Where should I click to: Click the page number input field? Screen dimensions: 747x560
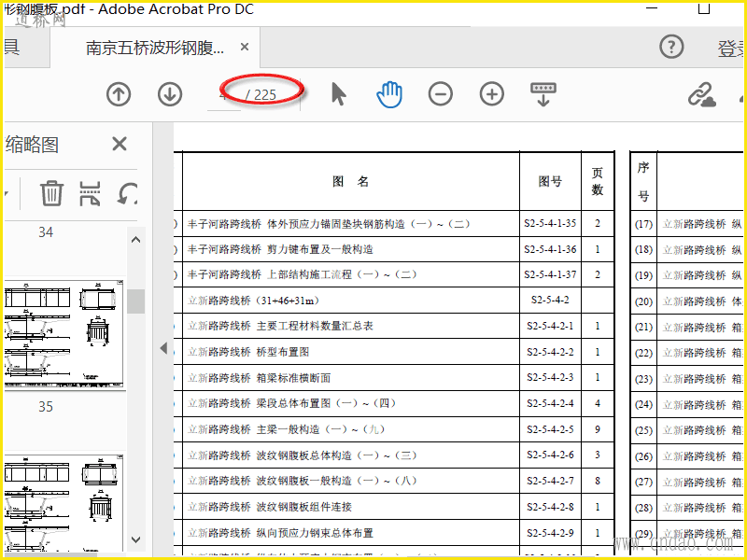(x=224, y=94)
